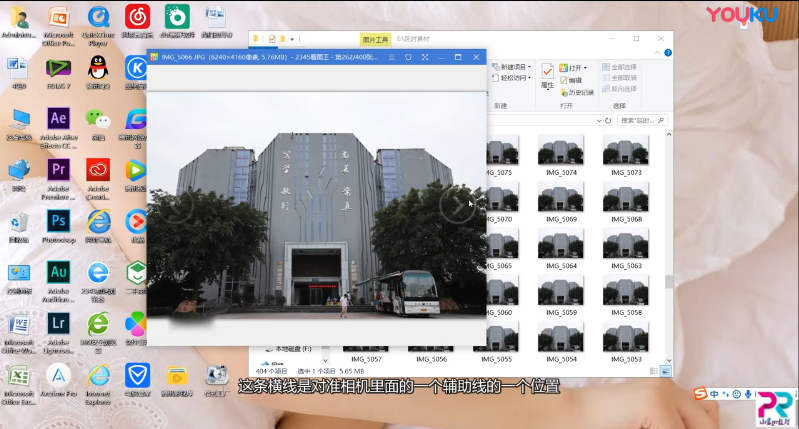Viewport: 799px width, 429px height.
Task: Open the Photoshop desktop icon
Action: coord(58,222)
